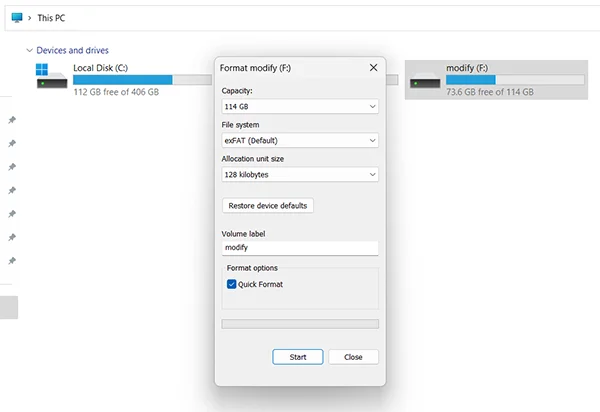Open the Allocation unit size dropdown
Viewport: 600px width, 412px height.
[x=300, y=174]
